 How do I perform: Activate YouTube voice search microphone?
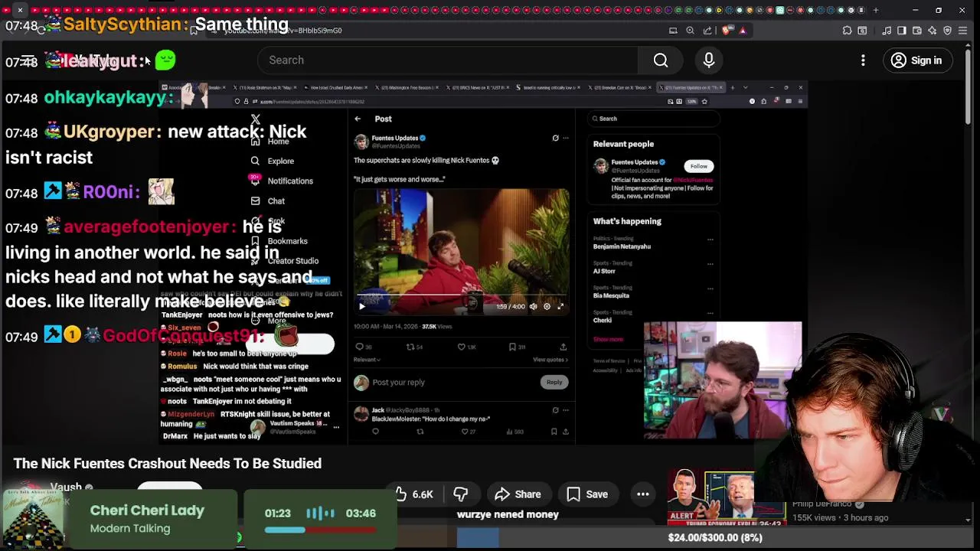coord(709,60)
